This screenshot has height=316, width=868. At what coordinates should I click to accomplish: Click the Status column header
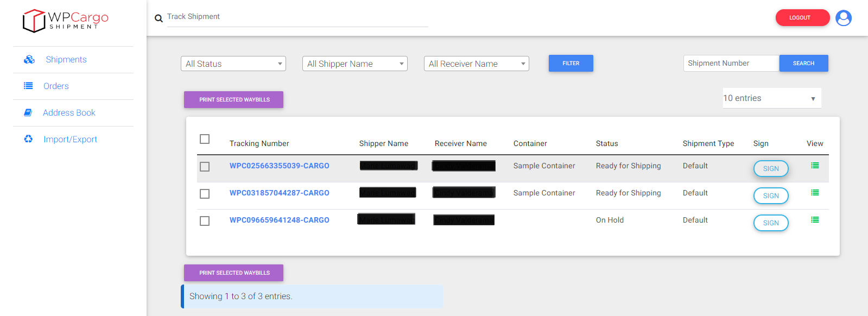coord(607,143)
